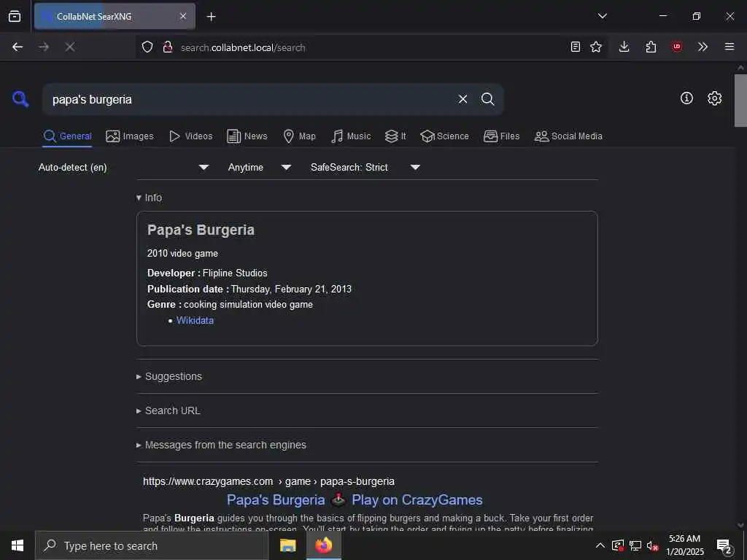Open the network tray icon
This screenshot has width=747, height=560.
[635, 545]
